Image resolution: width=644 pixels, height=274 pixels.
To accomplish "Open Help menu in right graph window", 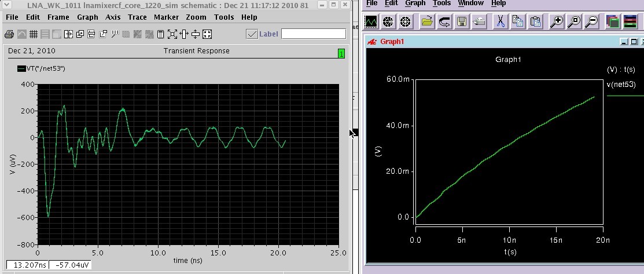I will 499,3.
